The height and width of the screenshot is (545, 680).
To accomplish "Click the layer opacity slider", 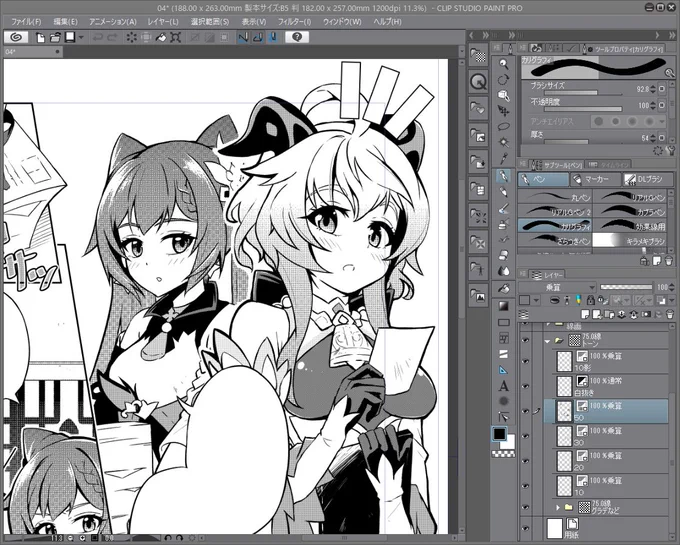I will point(626,287).
